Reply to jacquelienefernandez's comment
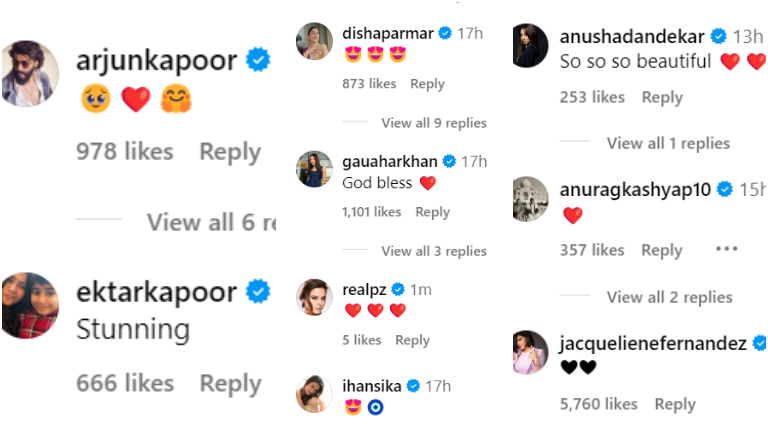The image size is (768, 432). click(675, 405)
